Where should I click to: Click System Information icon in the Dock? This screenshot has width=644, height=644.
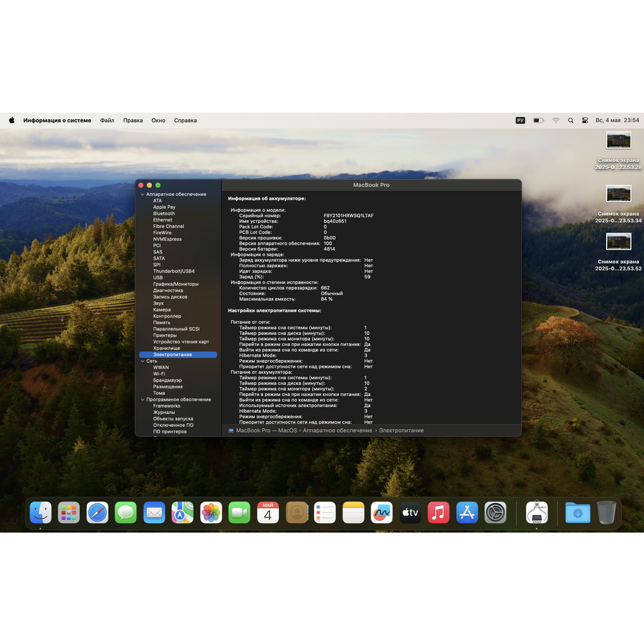coord(537,513)
